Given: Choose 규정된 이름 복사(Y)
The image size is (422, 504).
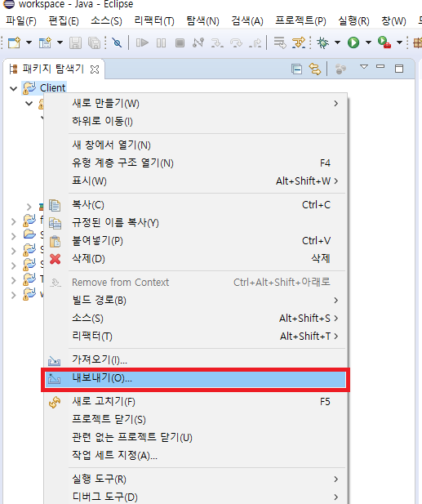Looking at the screenshot, I should click(195, 223).
